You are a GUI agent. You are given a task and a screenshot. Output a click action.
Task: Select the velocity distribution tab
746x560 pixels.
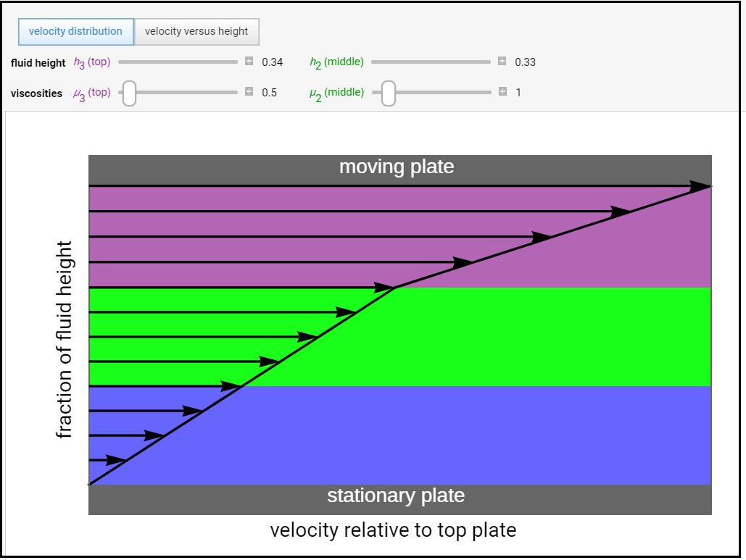pos(75,32)
